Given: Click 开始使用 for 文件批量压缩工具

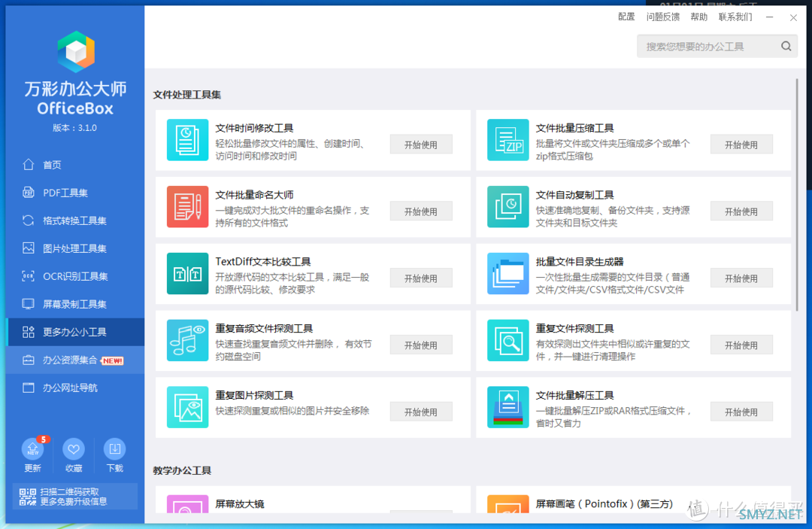Looking at the screenshot, I should tap(741, 144).
